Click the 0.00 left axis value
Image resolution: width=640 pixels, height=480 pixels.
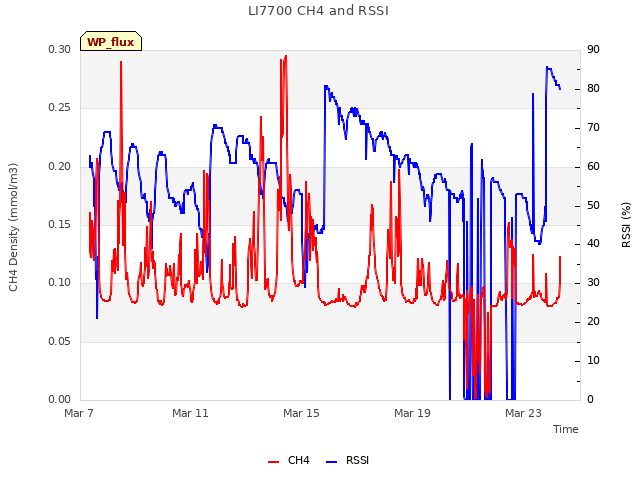(x=60, y=399)
